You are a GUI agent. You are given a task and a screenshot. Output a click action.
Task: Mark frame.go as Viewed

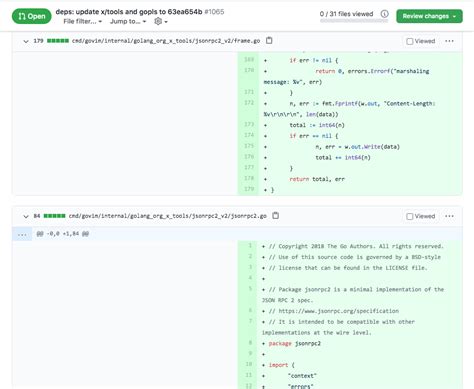click(421, 41)
